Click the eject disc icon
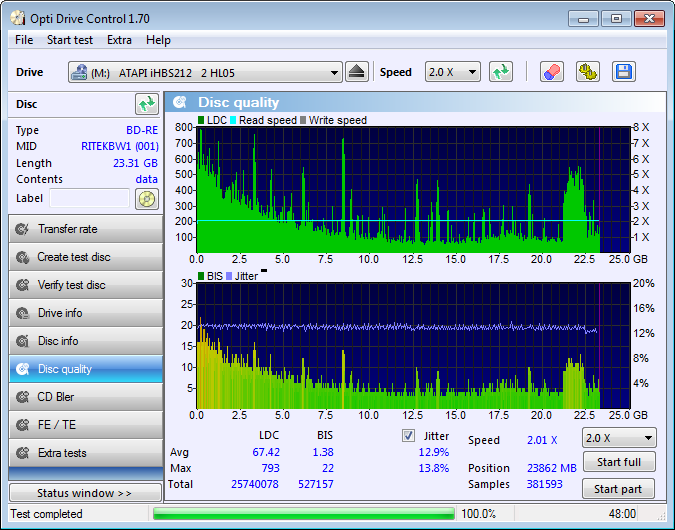This screenshot has width=675, height=530. [x=357, y=72]
